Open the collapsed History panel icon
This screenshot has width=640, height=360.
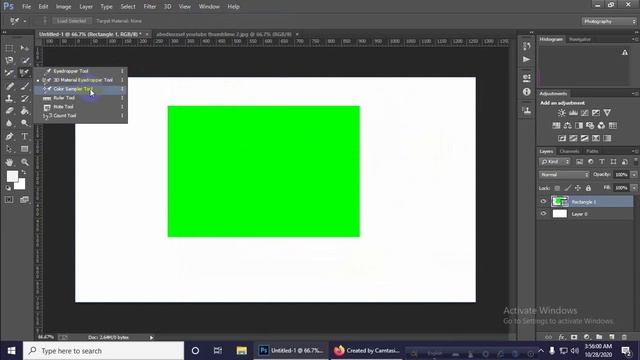pos(527,46)
